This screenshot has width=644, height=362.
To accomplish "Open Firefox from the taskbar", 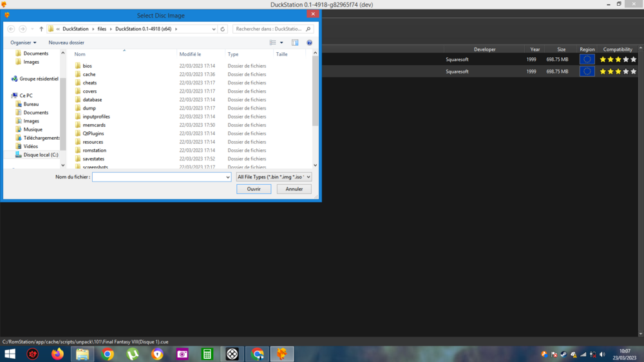I will point(58,354).
